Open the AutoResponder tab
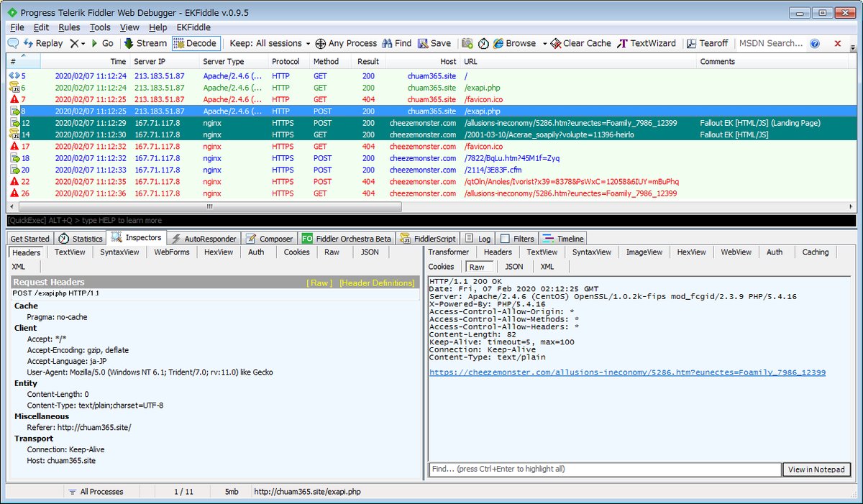 204,239
